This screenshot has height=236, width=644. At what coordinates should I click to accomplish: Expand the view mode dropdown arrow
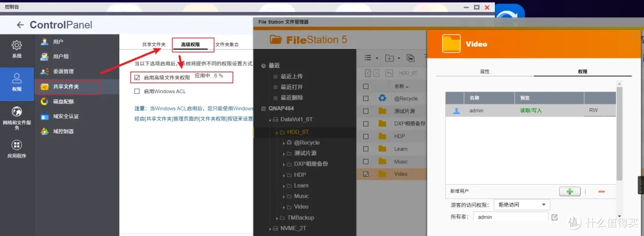377,58
